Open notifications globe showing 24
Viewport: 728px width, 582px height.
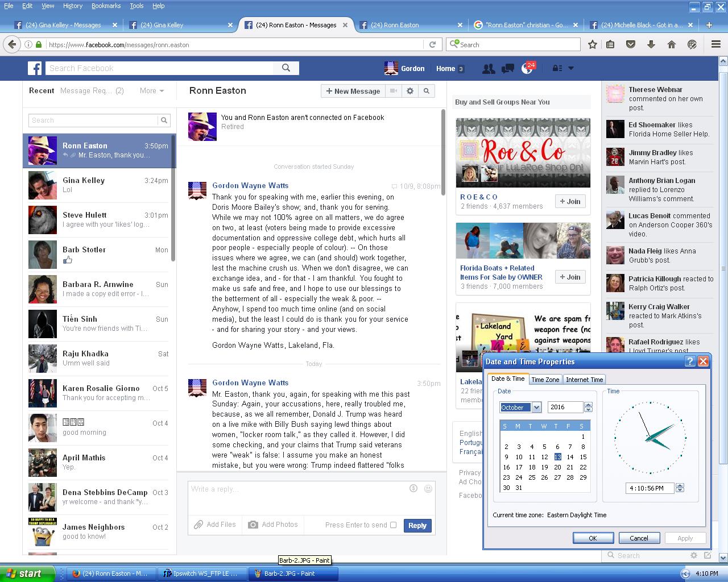pos(527,69)
